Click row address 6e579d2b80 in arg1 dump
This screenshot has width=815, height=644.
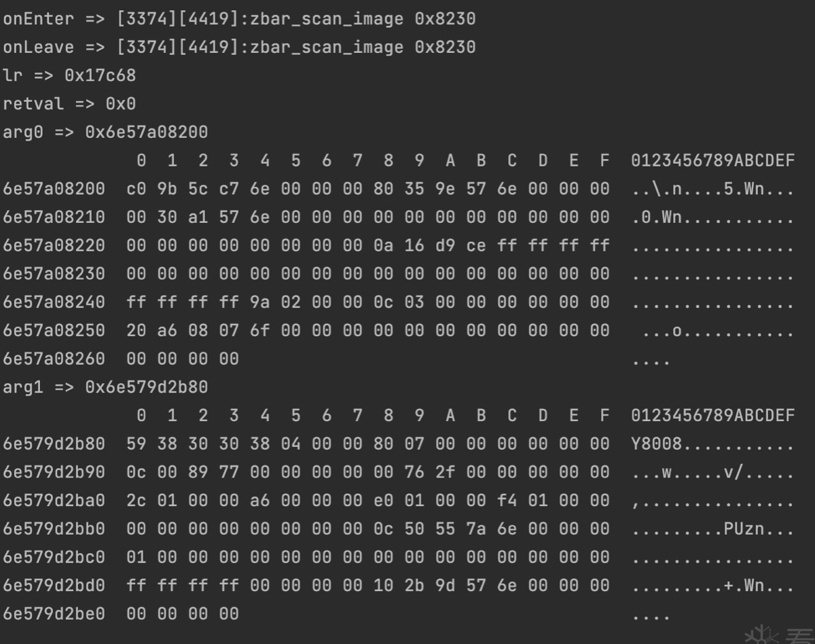click(x=54, y=444)
